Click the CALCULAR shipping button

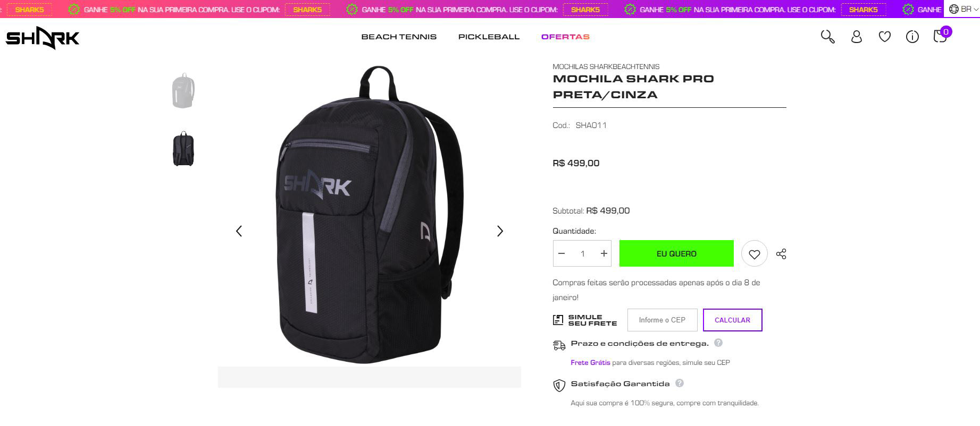pyautogui.click(x=732, y=320)
